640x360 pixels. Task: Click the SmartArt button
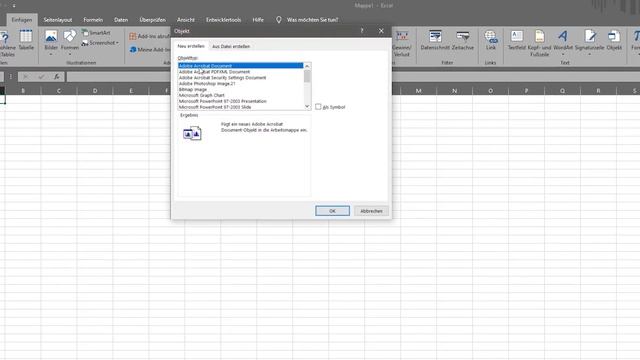(x=96, y=33)
